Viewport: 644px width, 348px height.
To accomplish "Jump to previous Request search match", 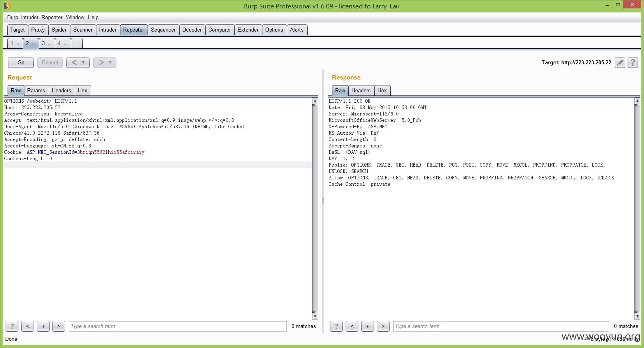I will [x=28, y=326].
